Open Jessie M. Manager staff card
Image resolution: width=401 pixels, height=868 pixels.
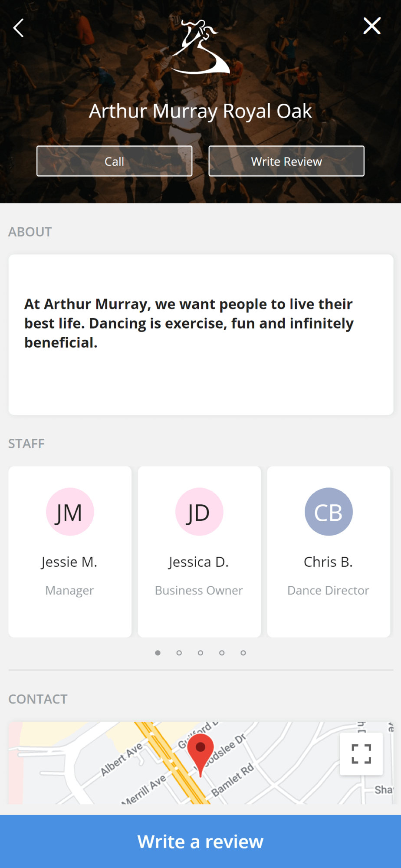70,552
